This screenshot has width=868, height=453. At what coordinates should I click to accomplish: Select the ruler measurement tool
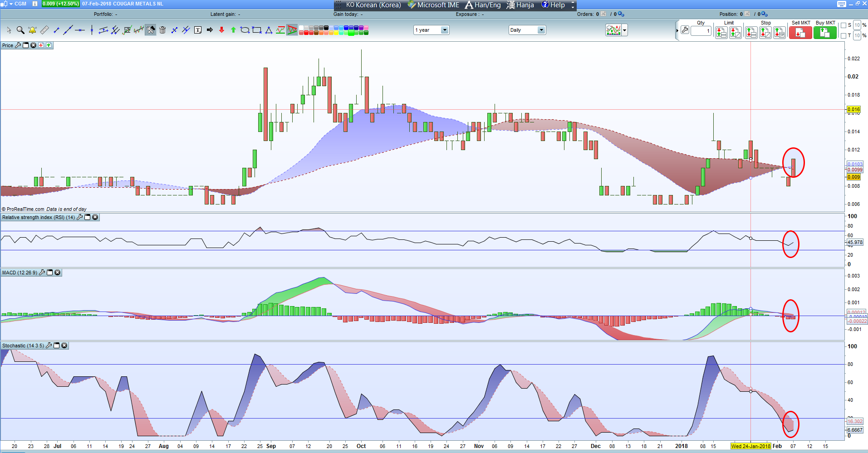point(44,30)
